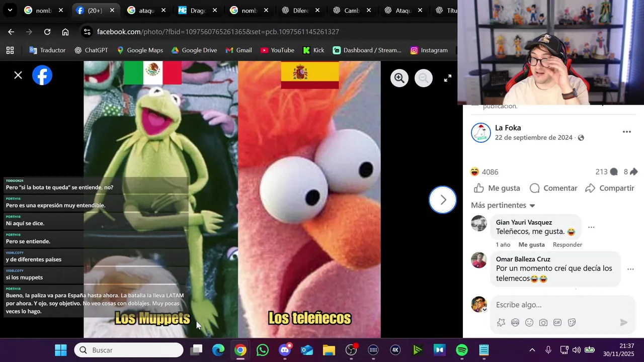Click the Facebook logo icon
Screen dimensions: 644x362
(42, 75)
